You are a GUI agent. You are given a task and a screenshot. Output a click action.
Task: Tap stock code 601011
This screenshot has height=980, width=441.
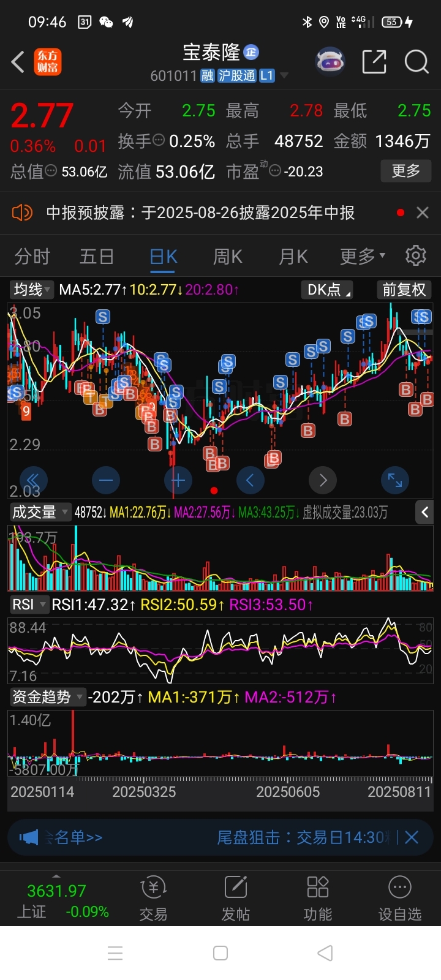[x=173, y=76]
